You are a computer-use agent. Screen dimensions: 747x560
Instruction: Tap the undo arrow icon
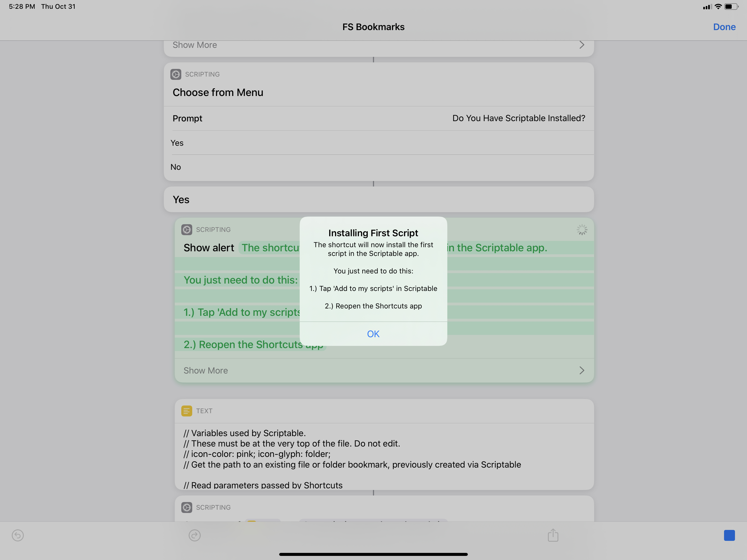[17, 535]
